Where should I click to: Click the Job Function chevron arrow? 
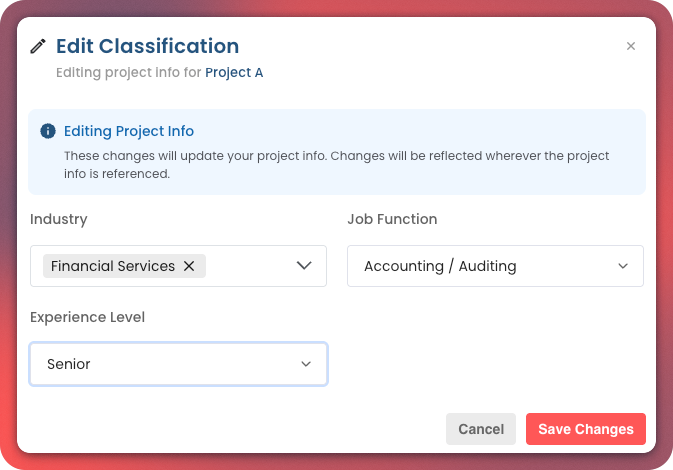623,266
